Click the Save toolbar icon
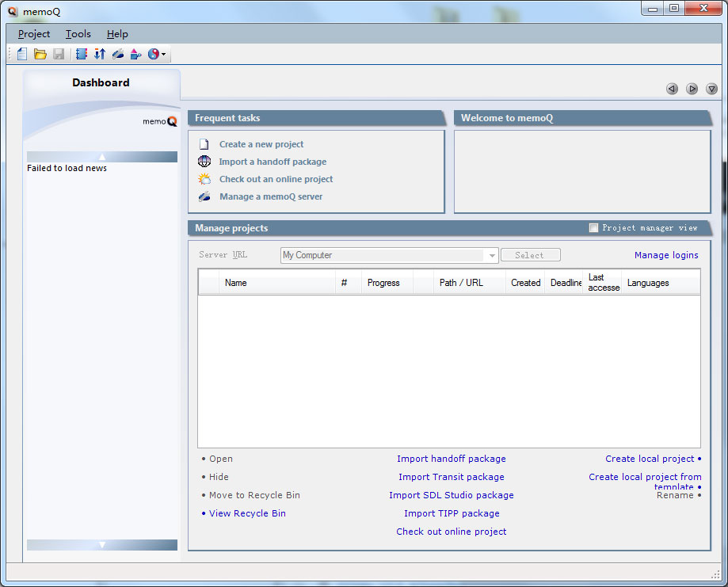This screenshot has width=728, height=587. pyautogui.click(x=59, y=53)
